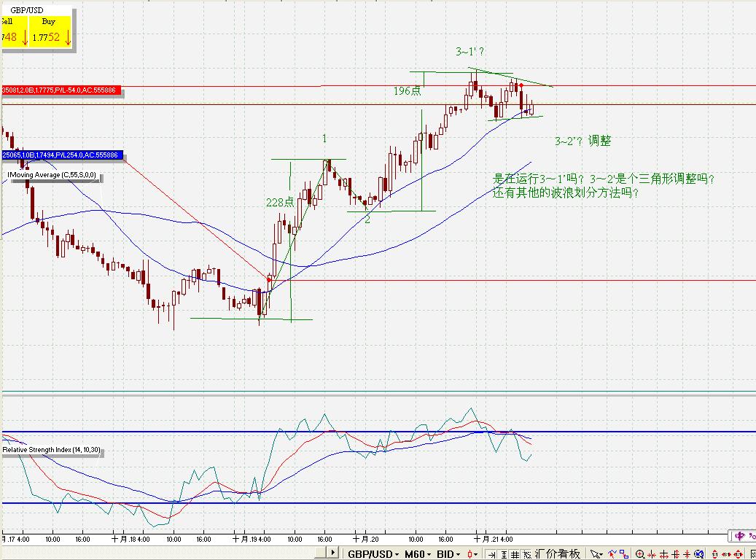Image resolution: width=756 pixels, height=560 pixels.
Task: Toggle chart shift arrow button
Action: (491, 554)
